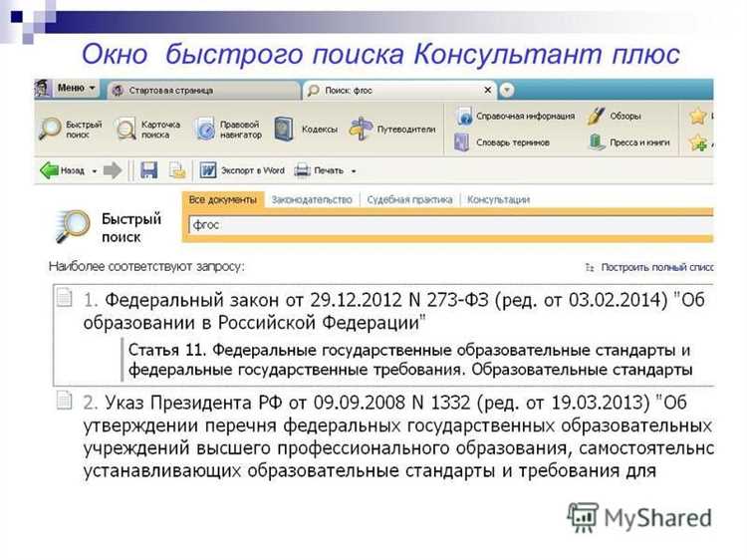Viewport: 747px width, 560px height.
Task: Switch to Консультации tab
Action: click(498, 199)
